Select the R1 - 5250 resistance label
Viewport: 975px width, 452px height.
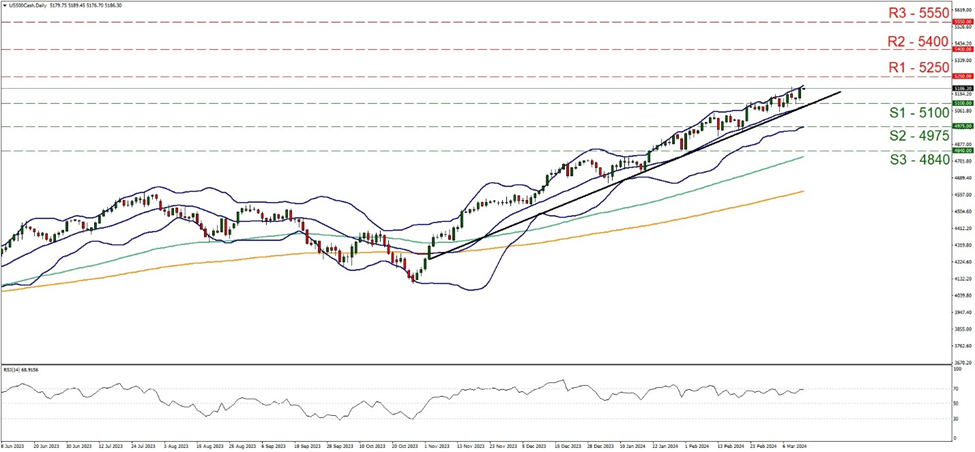918,69
